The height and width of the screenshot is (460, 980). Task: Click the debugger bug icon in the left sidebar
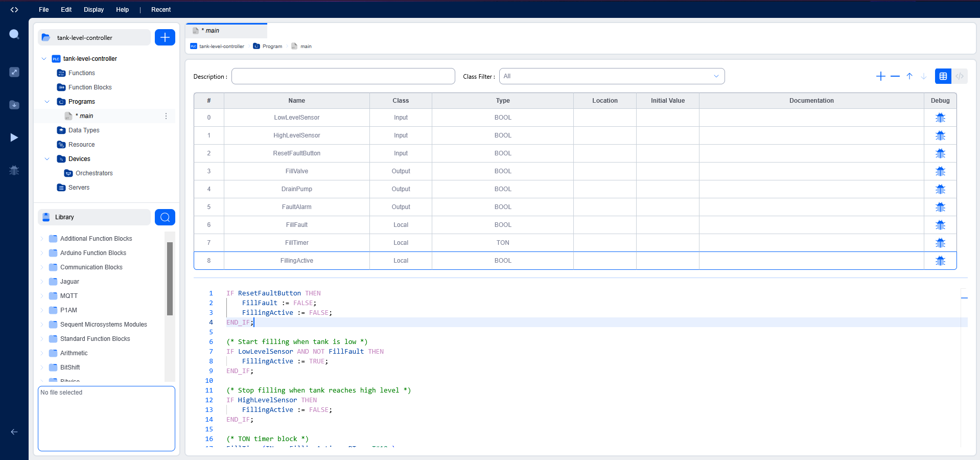click(x=14, y=170)
